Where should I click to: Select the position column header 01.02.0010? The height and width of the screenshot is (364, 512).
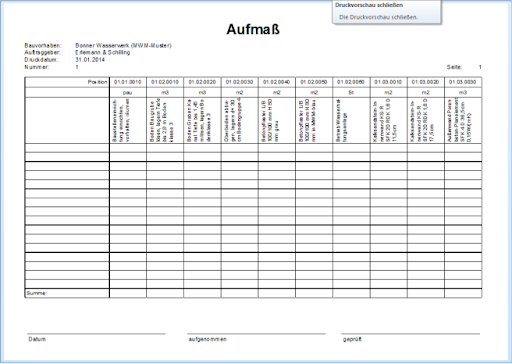(x=165, y=82)
